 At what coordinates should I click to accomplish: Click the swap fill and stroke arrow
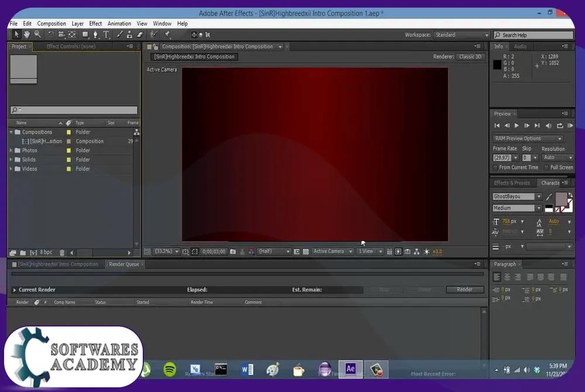click(570, 195)
